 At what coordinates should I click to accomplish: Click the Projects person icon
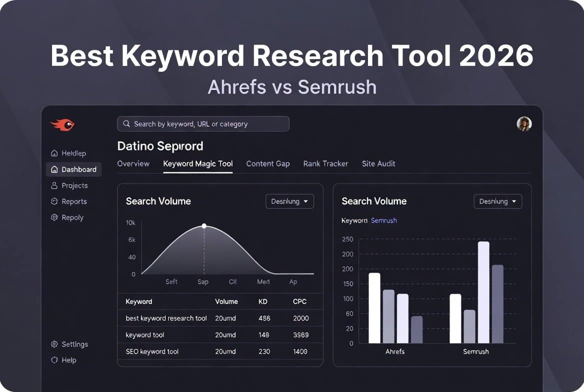(x=54, y=185)
